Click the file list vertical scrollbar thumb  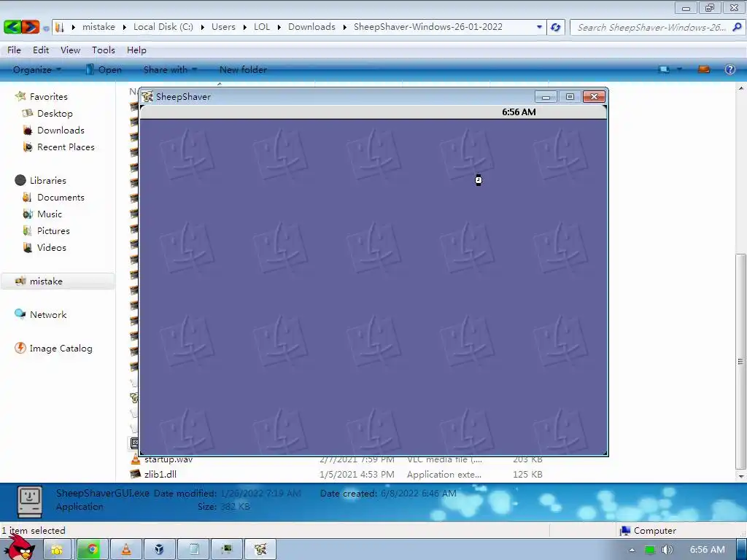(740, 361)
